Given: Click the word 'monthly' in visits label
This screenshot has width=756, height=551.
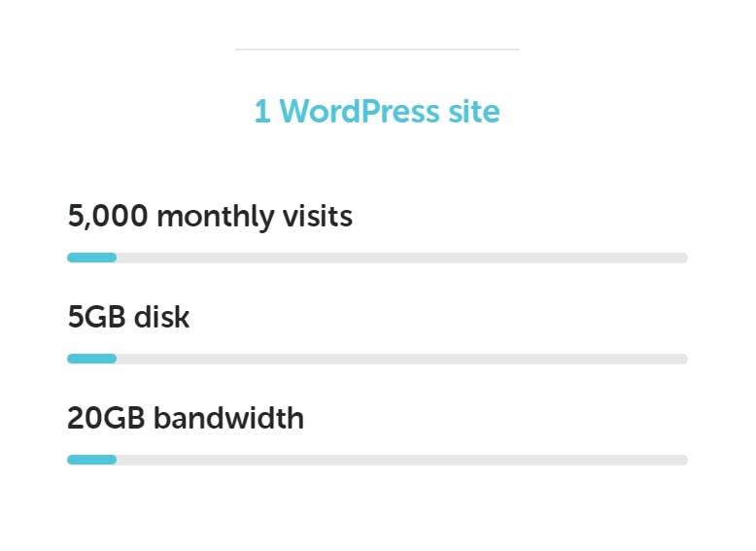Looking at the screenshot, I should (x=216, y=218).
